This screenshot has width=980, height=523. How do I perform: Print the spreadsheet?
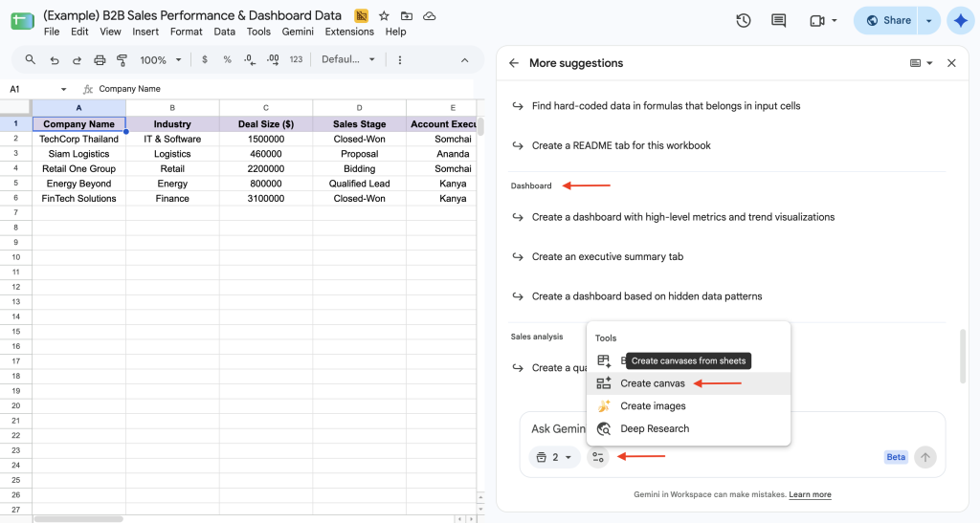(x=100, y=60)
